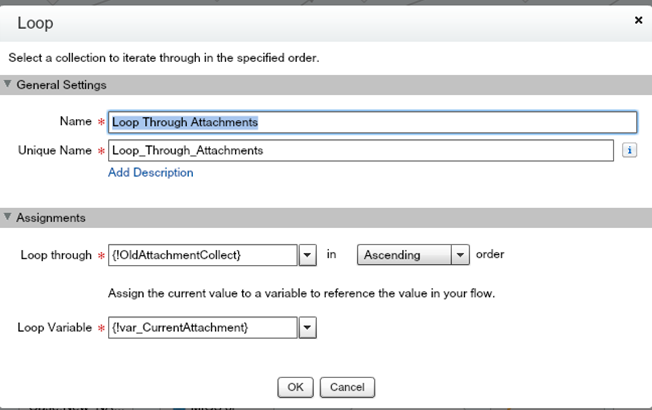Click the Cancel button
This screenshot has height=410, width=652.
point(347,387)
